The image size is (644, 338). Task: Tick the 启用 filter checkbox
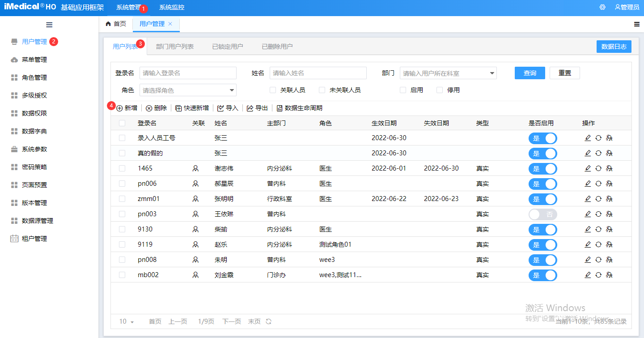point(403,90)
